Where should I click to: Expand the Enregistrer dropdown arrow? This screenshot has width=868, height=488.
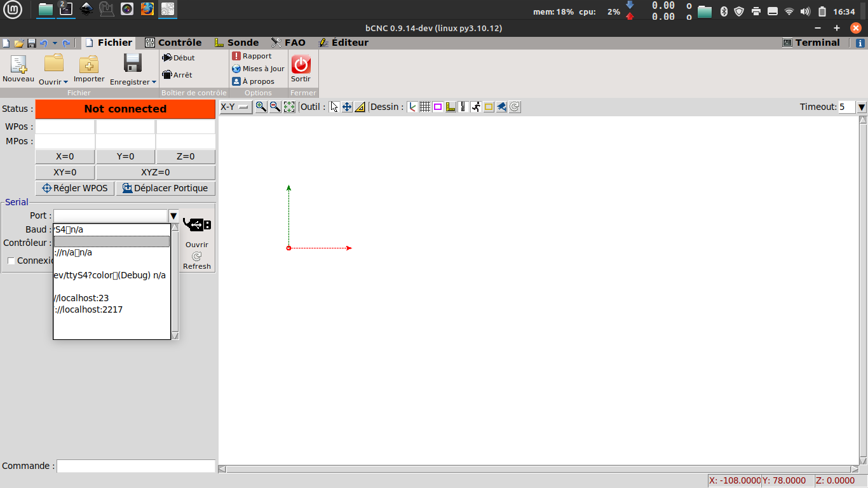(154, 82)
